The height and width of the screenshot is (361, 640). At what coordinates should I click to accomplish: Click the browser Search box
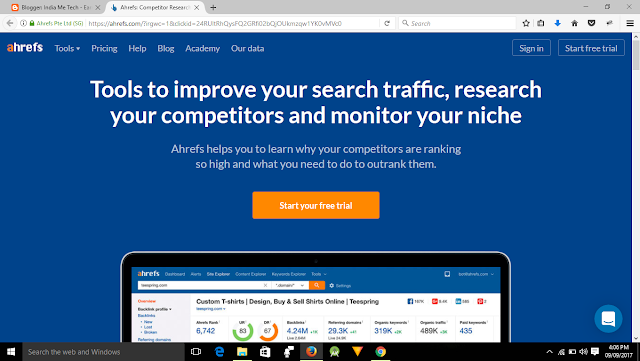point(457,23)
